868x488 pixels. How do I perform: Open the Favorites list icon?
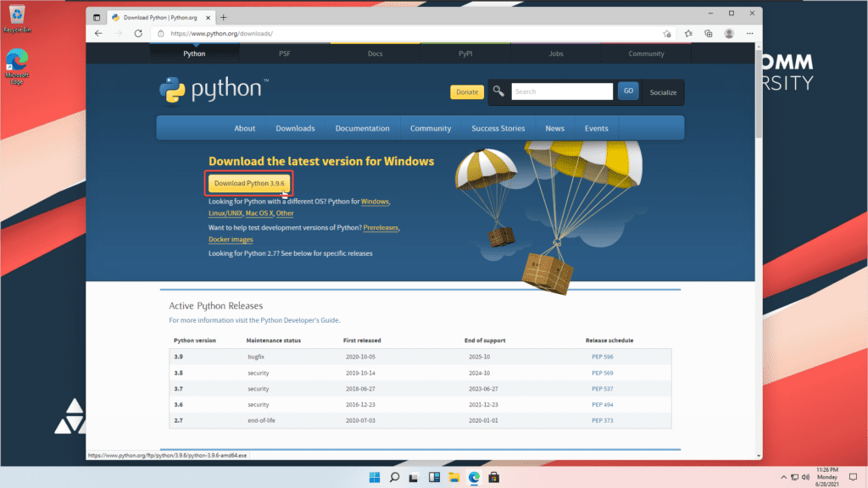(688, 34)
